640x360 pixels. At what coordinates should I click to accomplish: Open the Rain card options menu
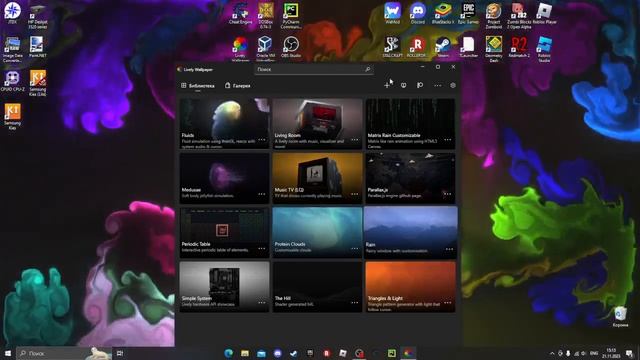tap(449, 249)
